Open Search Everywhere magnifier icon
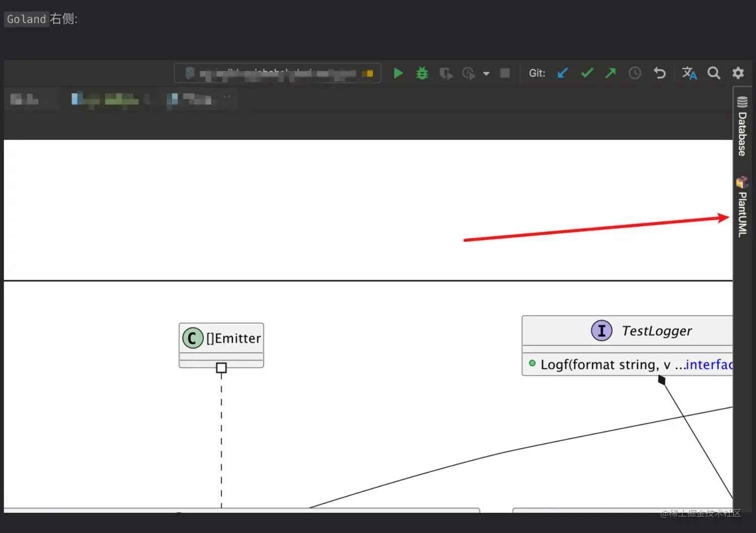 click(x=714, y=73)
